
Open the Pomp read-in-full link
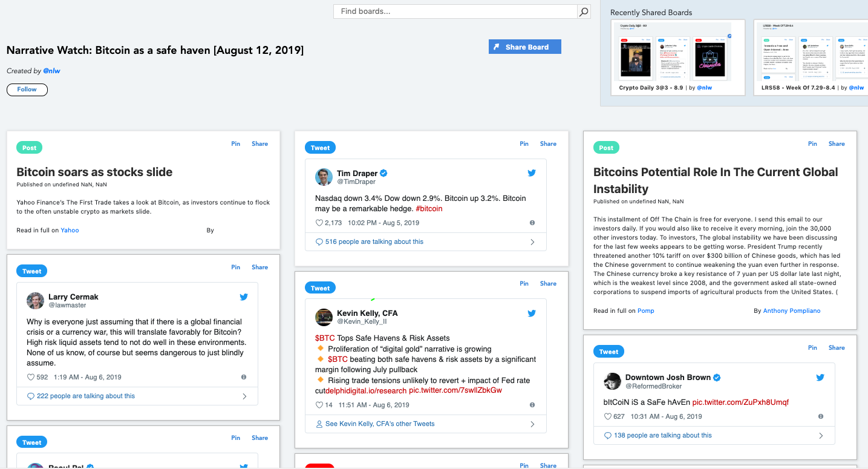tap(646, 311)
